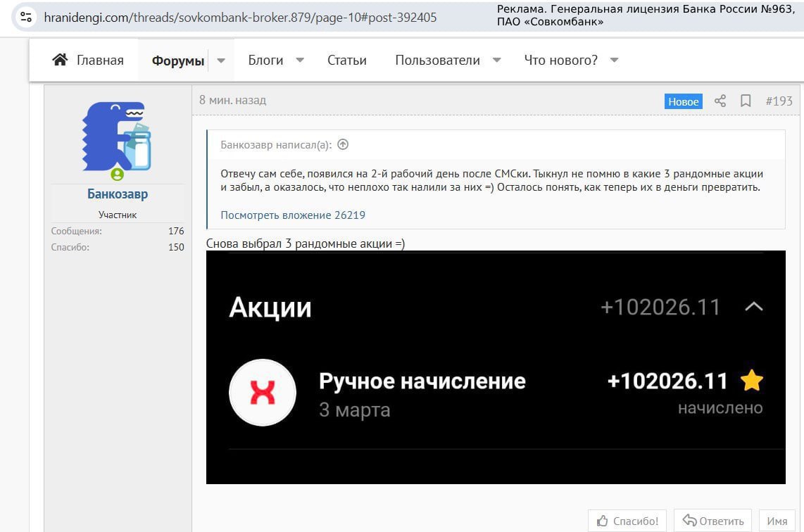Expand the Что нового? dropdown arrow
The height and width of the screenshot is (532, 804).
614,61
